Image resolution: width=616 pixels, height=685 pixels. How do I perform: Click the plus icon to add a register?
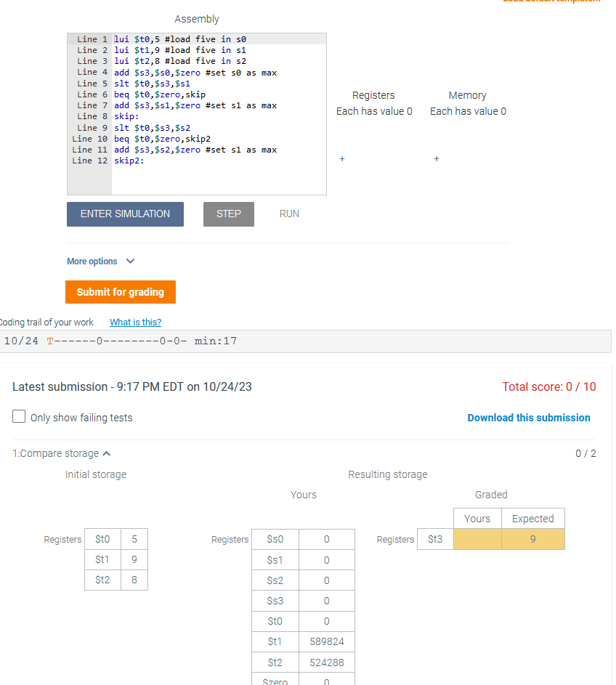(341, 158)
